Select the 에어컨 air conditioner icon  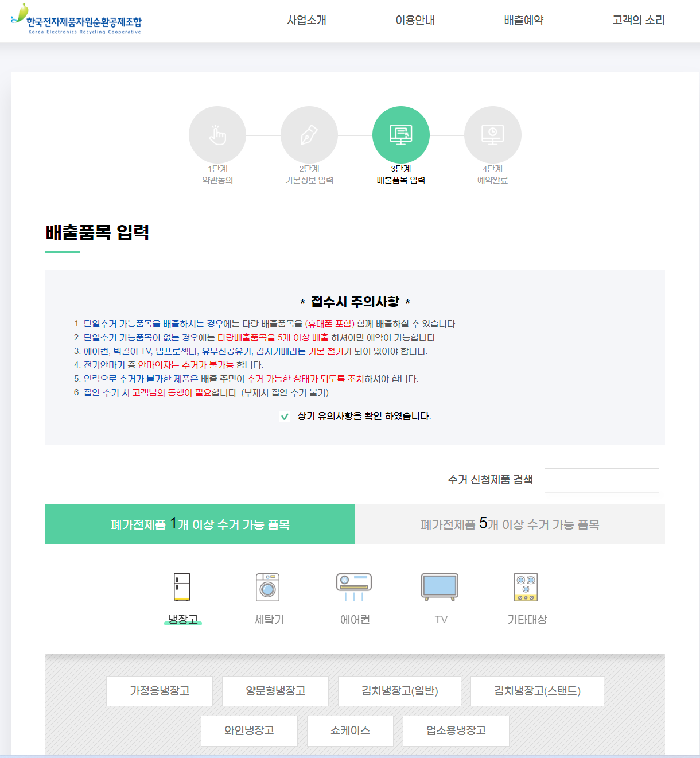[x=354, y=587]
